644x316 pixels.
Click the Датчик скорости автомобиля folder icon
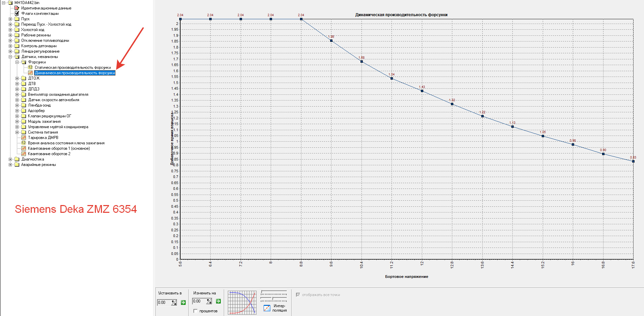click(24, 100)
